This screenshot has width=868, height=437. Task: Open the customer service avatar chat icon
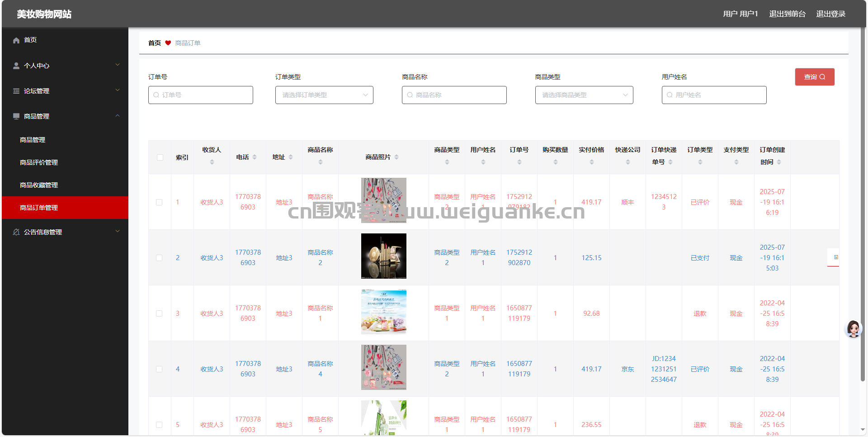tap(854, 329)
